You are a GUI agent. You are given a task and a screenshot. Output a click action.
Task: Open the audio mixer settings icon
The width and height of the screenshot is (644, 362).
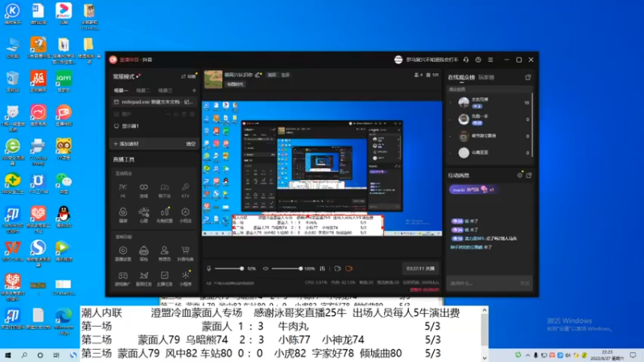click(x=323, y=269)
